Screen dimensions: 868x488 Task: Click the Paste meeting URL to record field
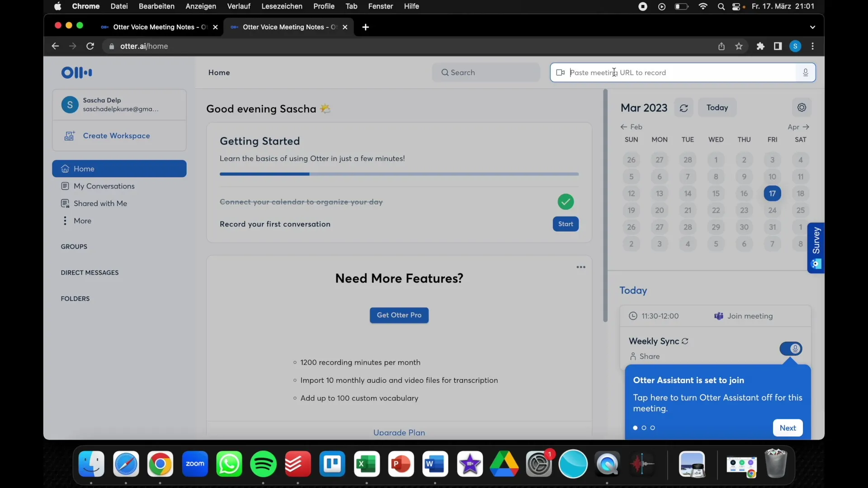click(x=683, y=72)
